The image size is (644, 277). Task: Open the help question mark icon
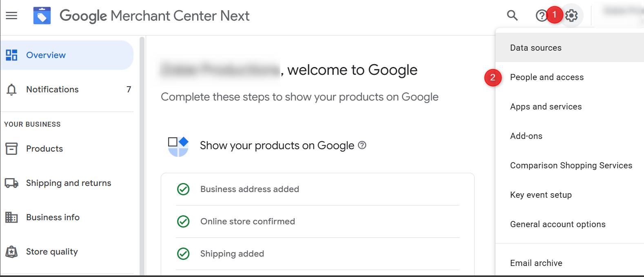(x=541, y=16)
